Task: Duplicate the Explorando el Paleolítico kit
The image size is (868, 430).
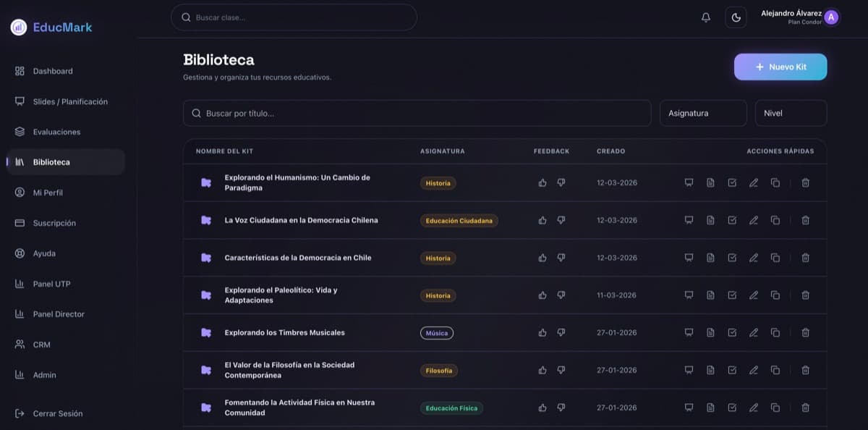Action: coord(775,295)
